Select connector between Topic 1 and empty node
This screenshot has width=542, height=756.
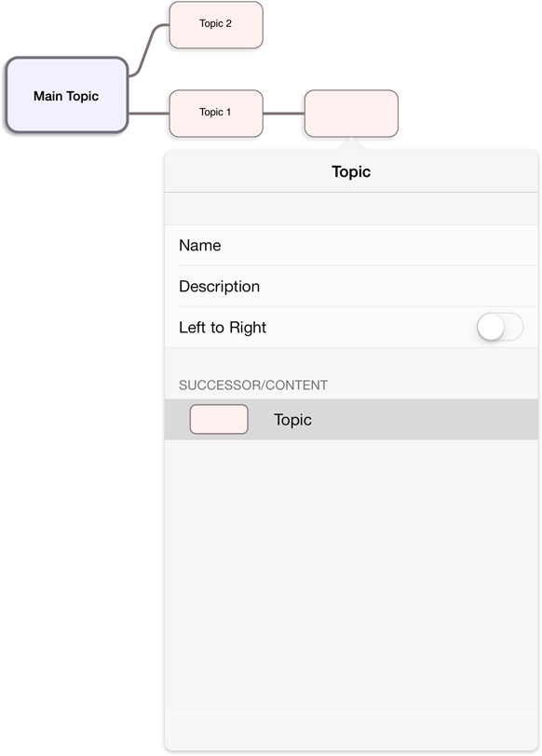click(283, 114)
